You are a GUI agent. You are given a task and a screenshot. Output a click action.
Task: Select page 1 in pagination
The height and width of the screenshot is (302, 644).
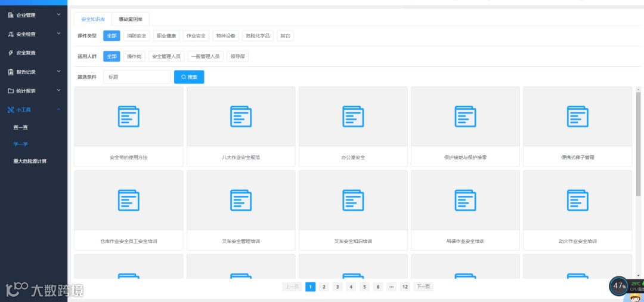(311, 287)
